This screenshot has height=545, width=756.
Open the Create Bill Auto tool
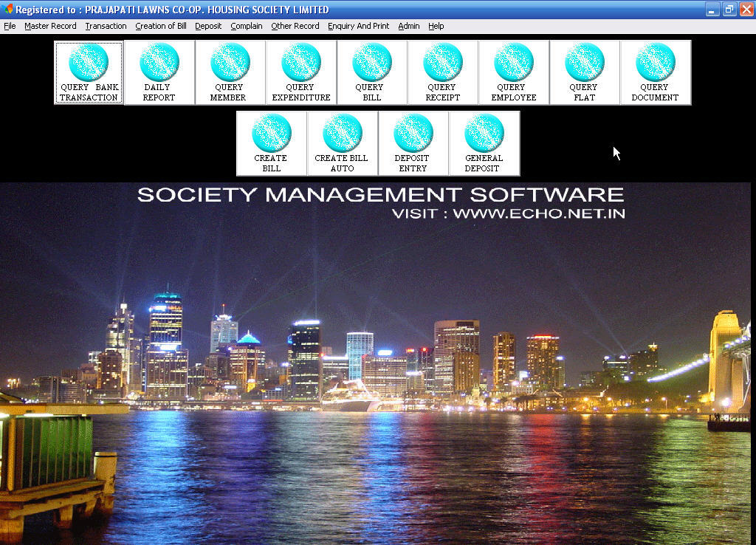(343, 142)
